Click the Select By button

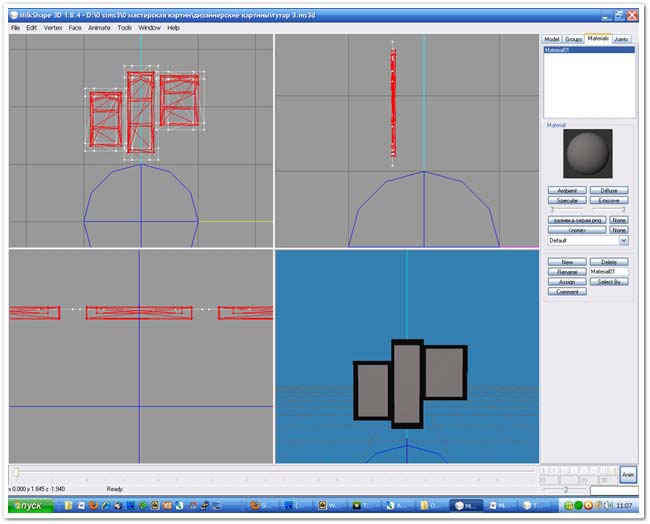point(608,282)
